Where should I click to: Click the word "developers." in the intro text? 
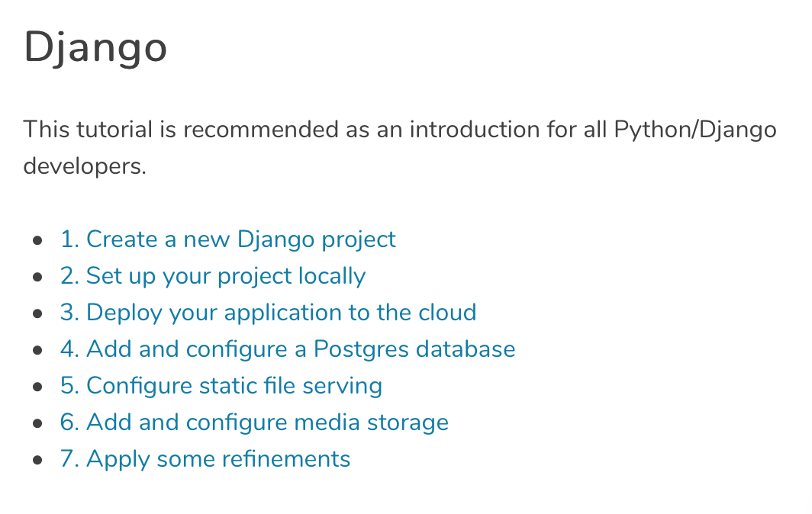tap(84, 166)
